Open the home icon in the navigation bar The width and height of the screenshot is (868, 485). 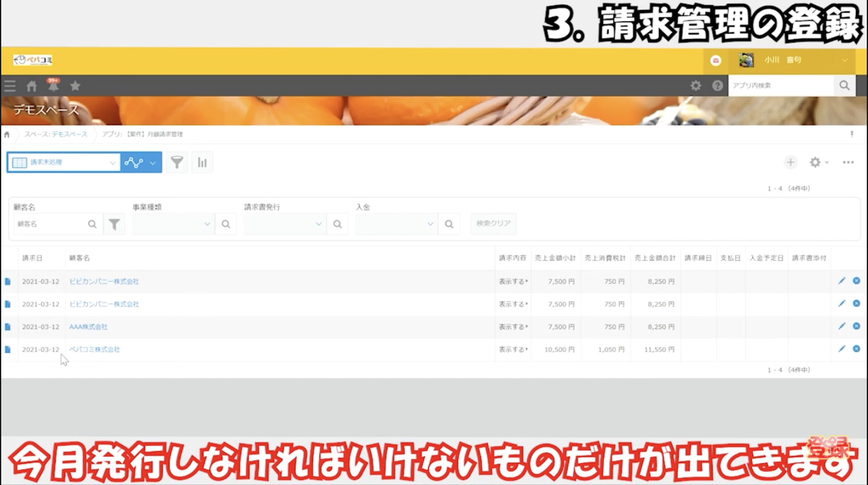point(30,86)
